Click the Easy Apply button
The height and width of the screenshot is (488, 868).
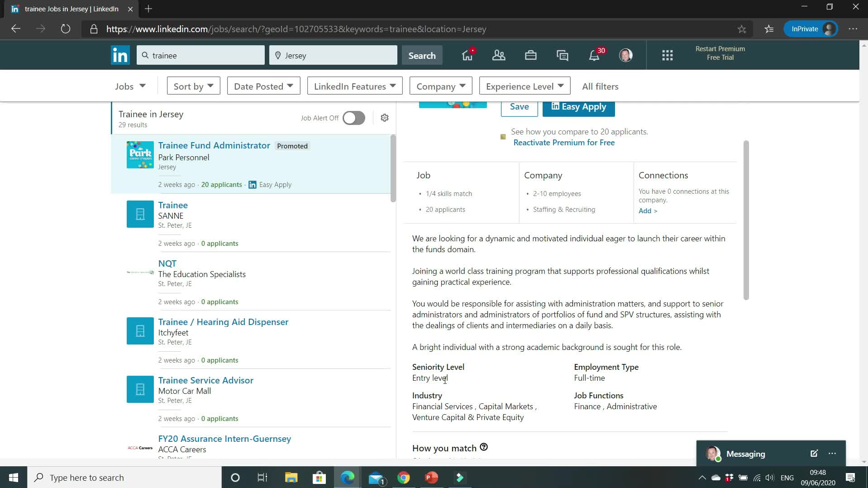(x=578, y=107)
